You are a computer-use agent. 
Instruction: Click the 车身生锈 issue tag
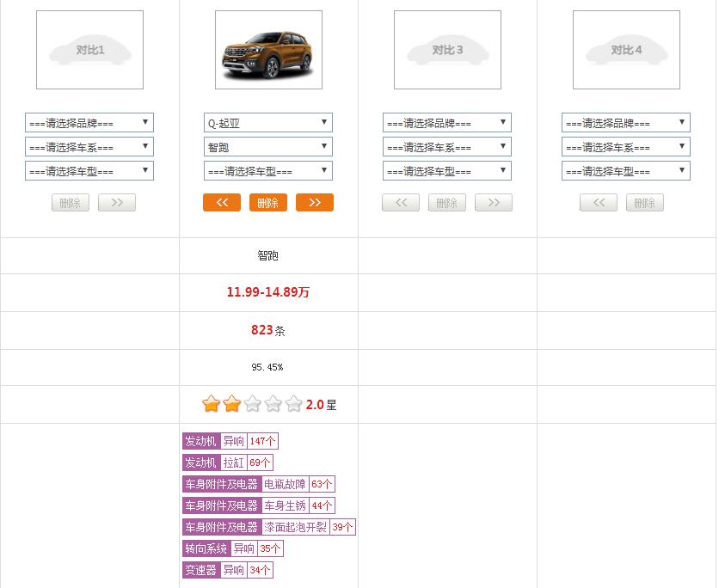click(x=285, y=505)
